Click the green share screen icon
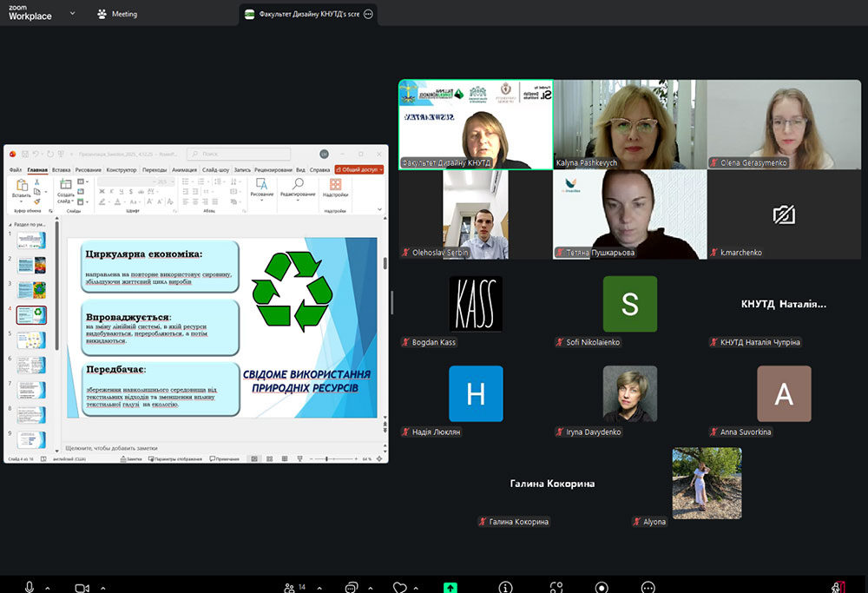 450,587
